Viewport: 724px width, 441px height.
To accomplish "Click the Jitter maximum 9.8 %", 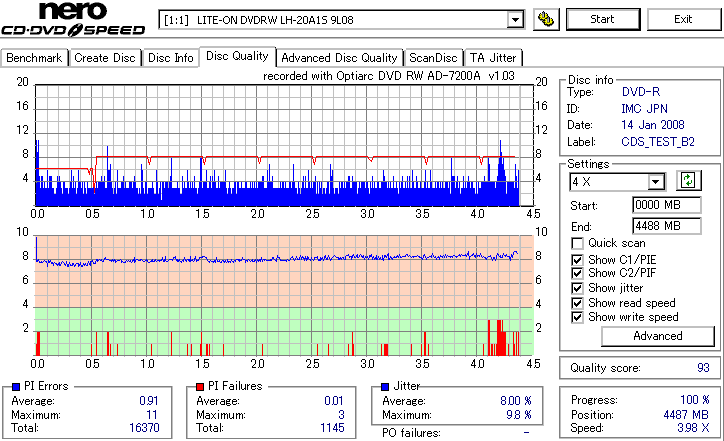I will [519, 415].
